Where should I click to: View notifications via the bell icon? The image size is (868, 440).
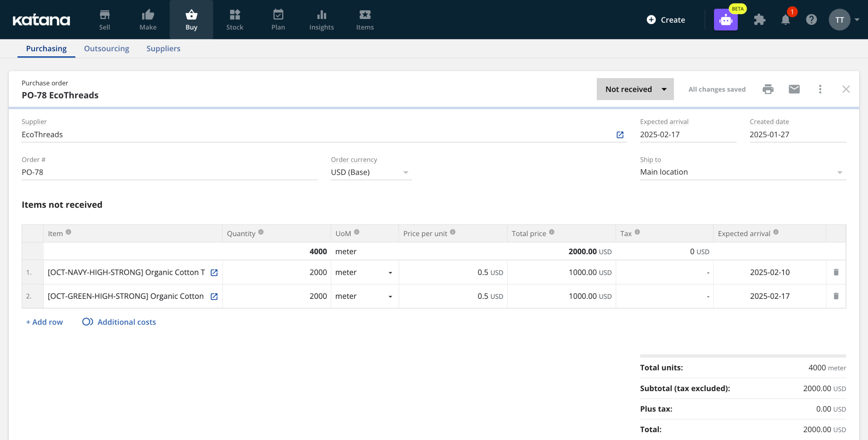coord(785,20)
